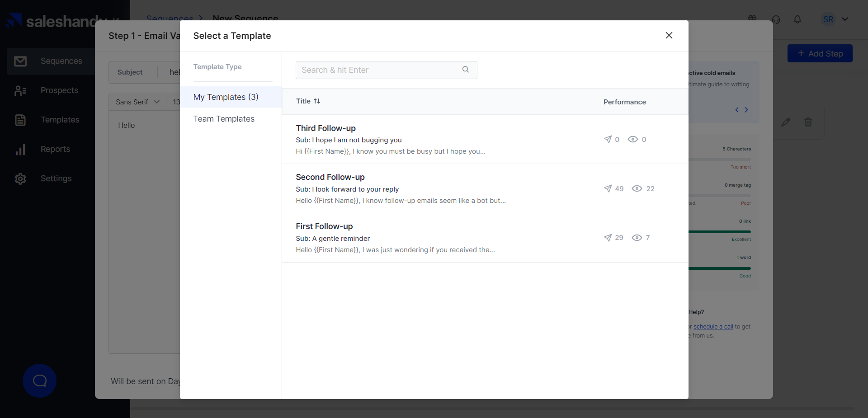Open Reports in the sidebar
The image size is (868, 418).
[x=55, y=149]
